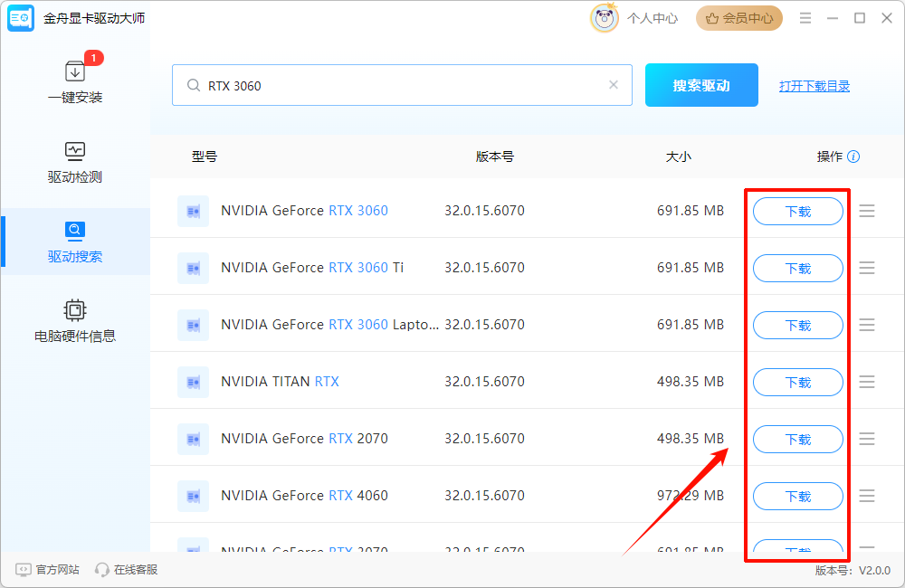905x588 pixels.
Task: Click the clear X icon in search box
Action: tap(614, 85)
